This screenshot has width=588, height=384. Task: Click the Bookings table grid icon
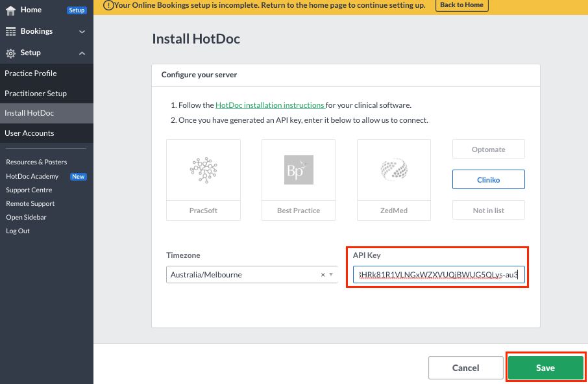pos(10,32)
